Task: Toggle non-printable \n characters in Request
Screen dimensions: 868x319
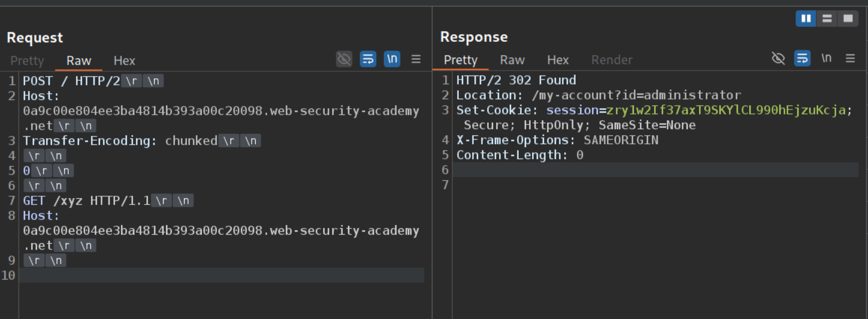Action: (x=392, y=59)
